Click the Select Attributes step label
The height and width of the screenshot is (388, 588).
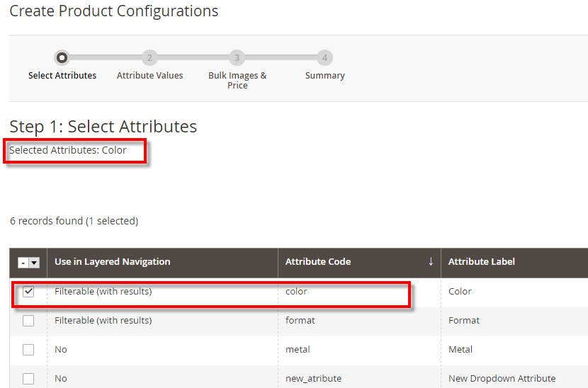[62, 76]
